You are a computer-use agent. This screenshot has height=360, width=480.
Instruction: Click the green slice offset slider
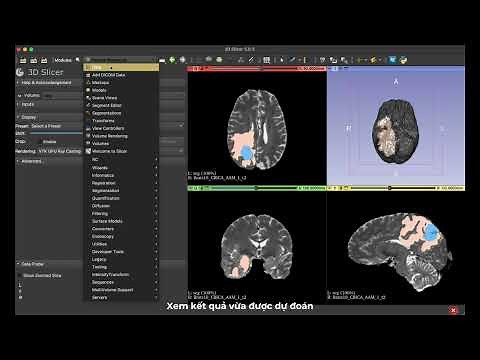coord(253,188)
